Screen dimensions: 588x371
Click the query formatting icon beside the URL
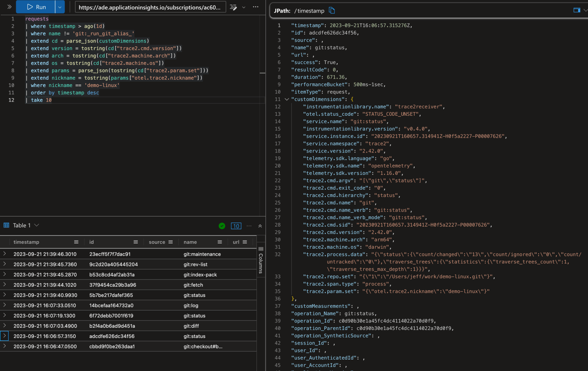pos(233,7)
